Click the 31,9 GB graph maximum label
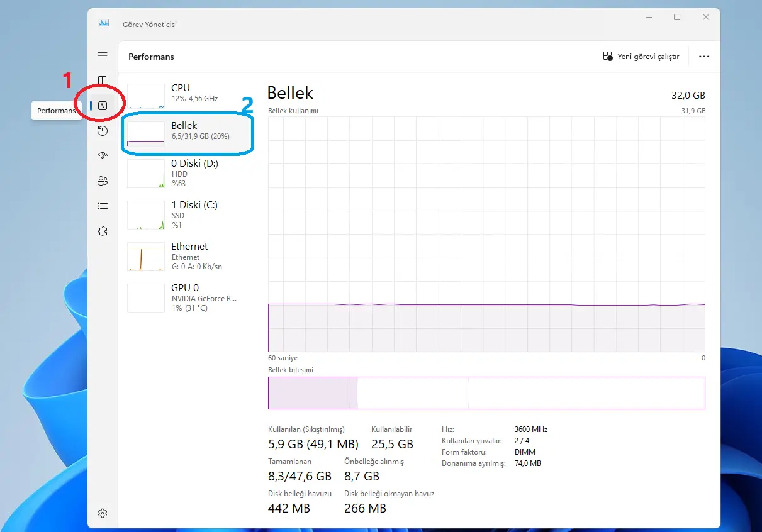Image resolution: width=762 pixels, height=532 pixels. tap(693, 111)
